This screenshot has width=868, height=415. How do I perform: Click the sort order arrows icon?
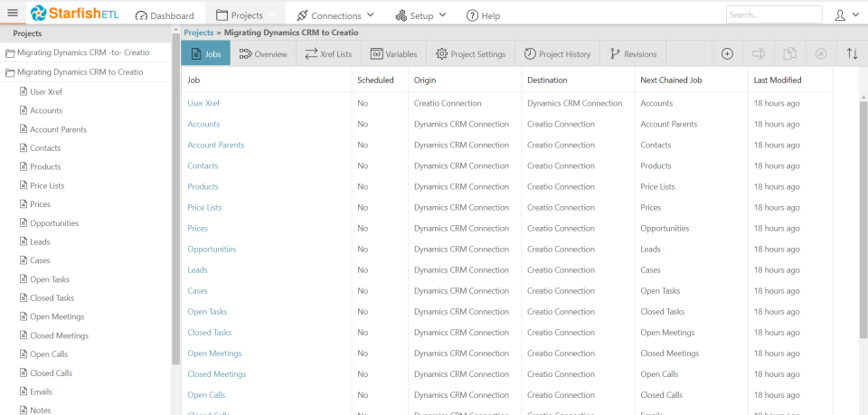coord(852,54)
